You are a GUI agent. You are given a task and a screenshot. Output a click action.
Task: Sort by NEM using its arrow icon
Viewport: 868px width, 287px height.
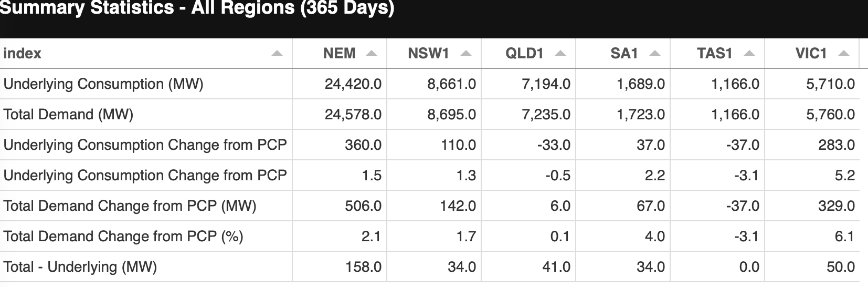tap(372, 54)
